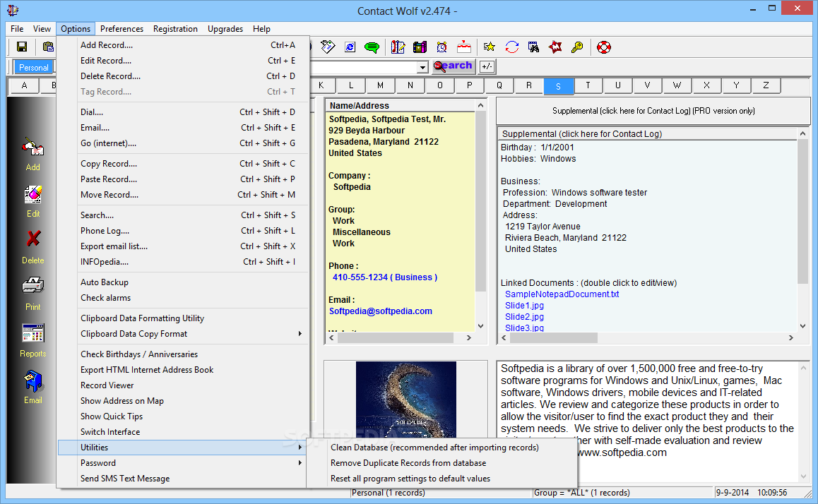Open the File menu
This screenshot has height=504, width=818.
click(17, 29)
